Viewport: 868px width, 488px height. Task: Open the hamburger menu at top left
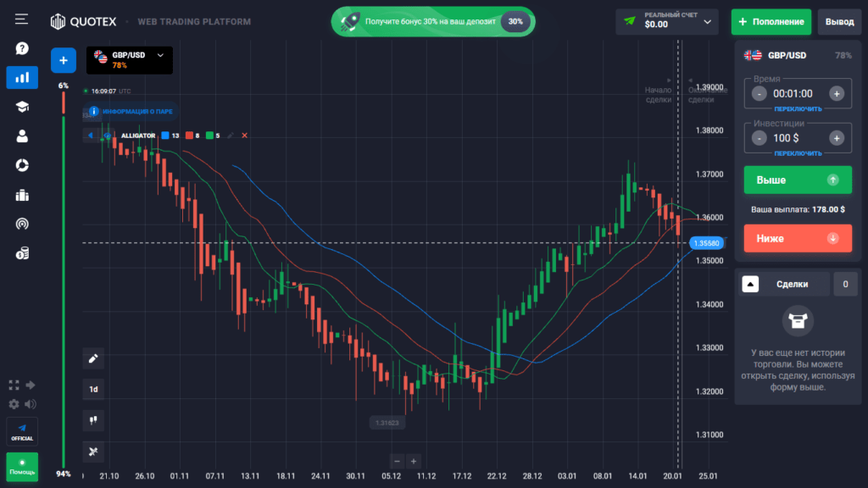pyautogui.click(x=21, y=19)
